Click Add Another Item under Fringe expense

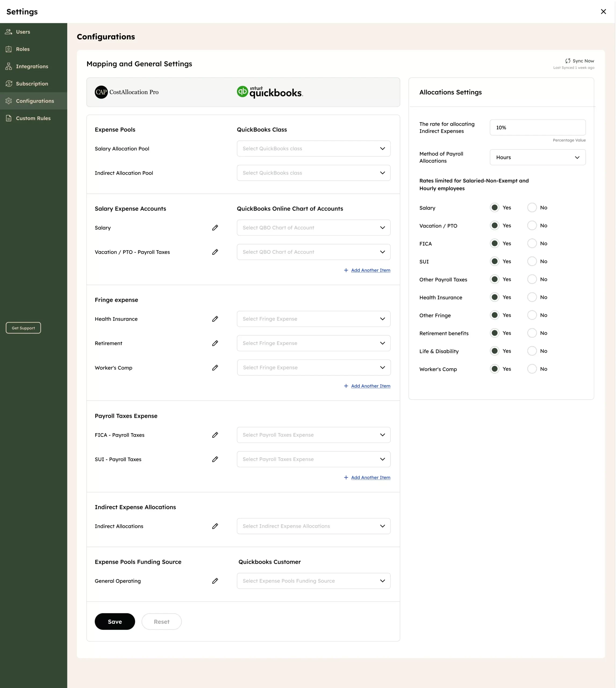(371, 386)
